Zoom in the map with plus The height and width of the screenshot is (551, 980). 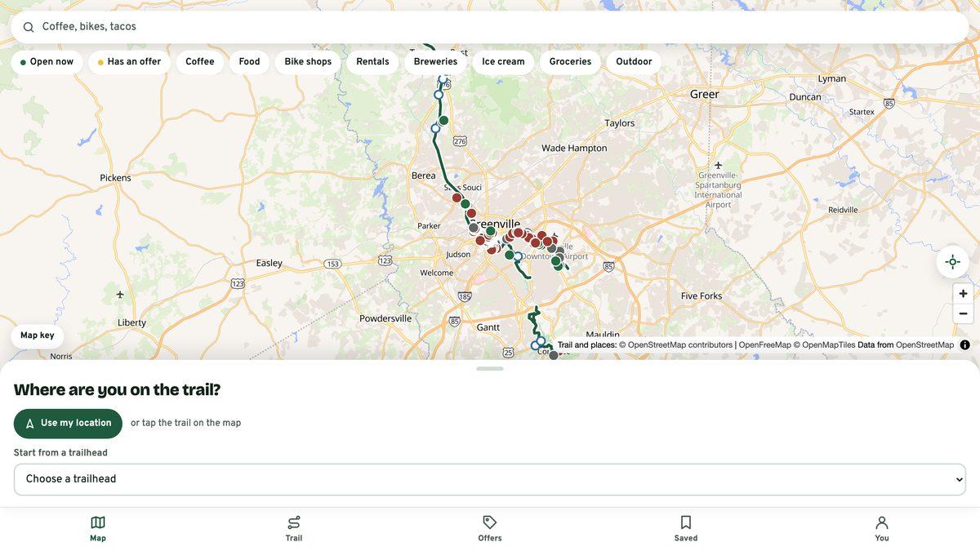963,294
